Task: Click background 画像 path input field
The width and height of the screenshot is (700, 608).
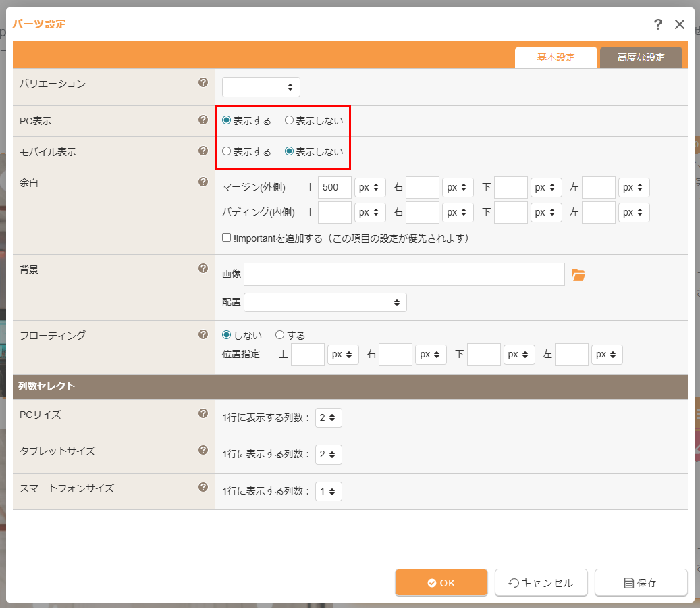Action: point(404,274)
